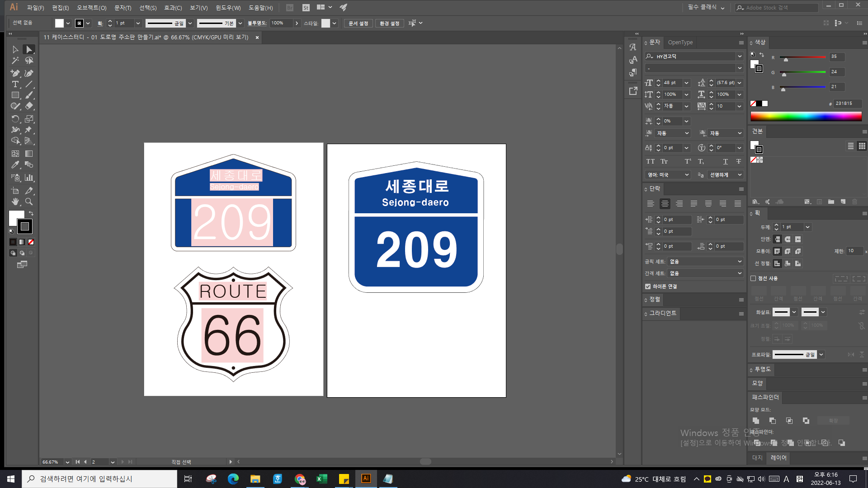Select the Scale tool
The image size is (868, 488).
[x=29, y=119]
